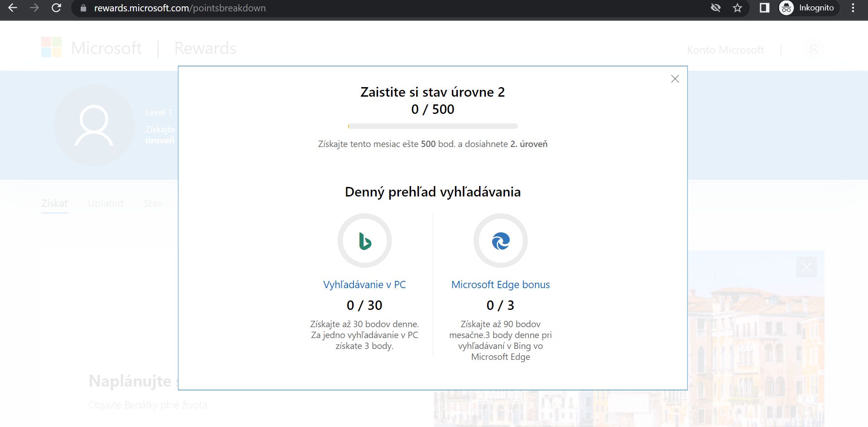The width and height of the screenshot is (868, 427).
Task: Open the Konto Microsoft link
Action: [x=726, y=50]
